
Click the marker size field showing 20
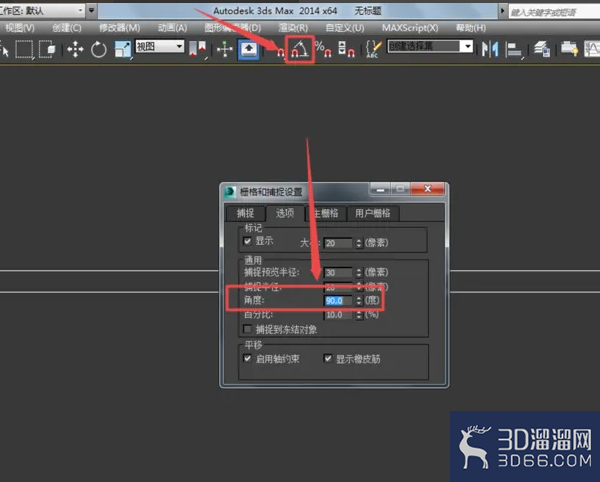tap(338, 243)
